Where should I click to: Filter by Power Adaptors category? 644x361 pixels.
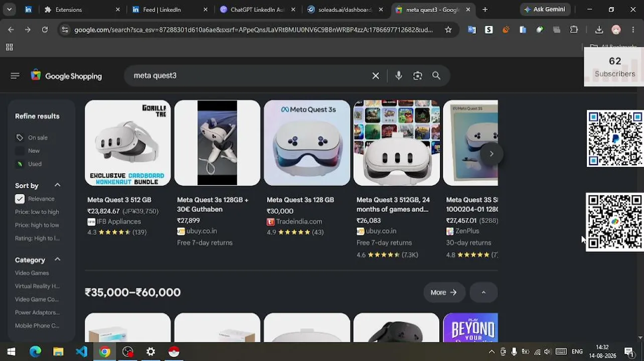coord(37,312)
